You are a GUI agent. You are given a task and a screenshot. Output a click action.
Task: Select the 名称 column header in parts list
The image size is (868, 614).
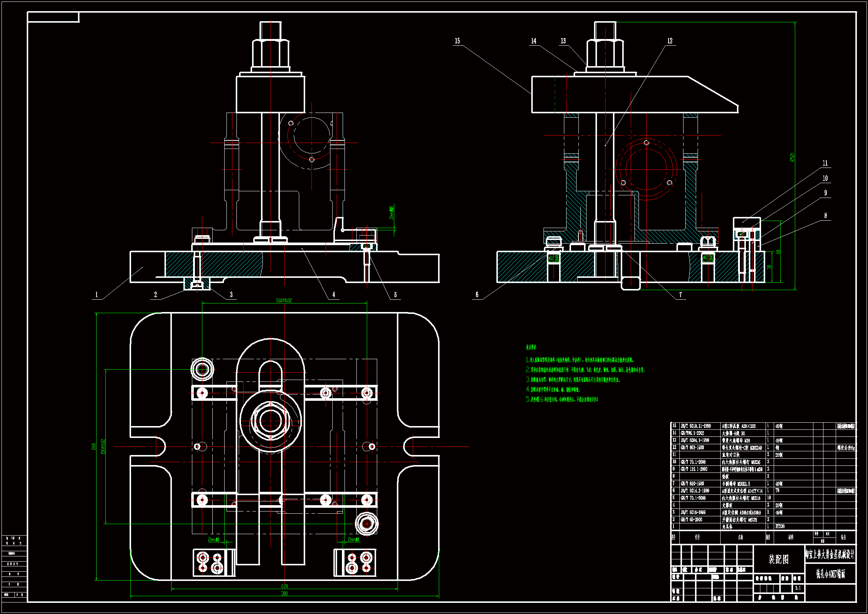[x=740, y=537]
